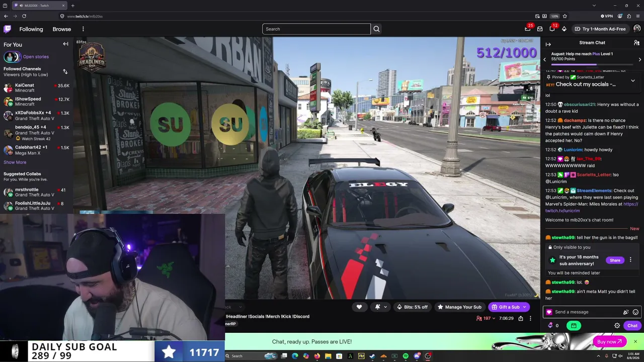Click the Gift a Sub button

click(509, 307)
